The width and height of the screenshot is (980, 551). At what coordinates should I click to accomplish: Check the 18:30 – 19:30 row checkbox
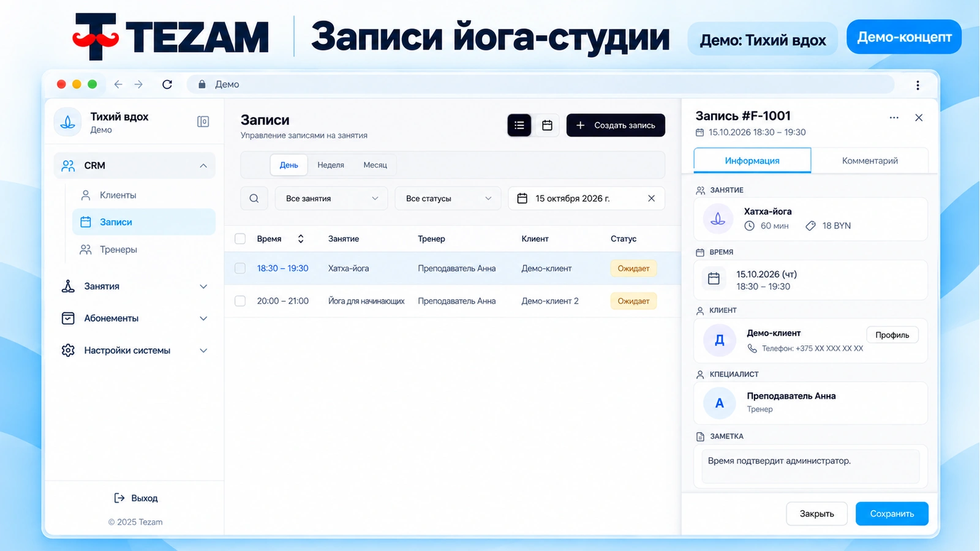(x=240, y=268)
